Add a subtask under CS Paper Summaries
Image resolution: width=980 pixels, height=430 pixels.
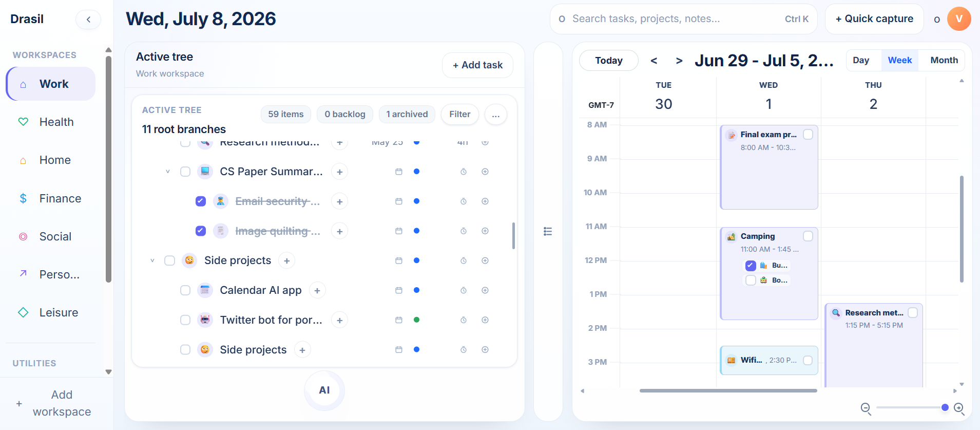339,172
